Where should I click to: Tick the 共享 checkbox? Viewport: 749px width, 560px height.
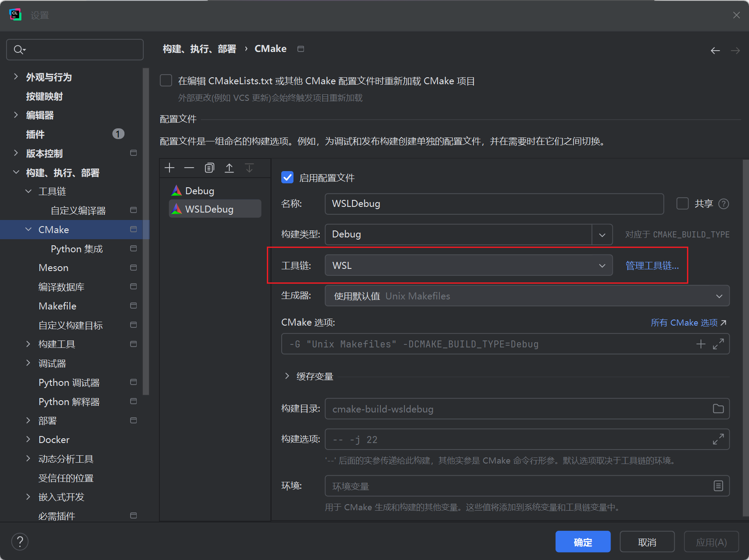click(683, 203)
